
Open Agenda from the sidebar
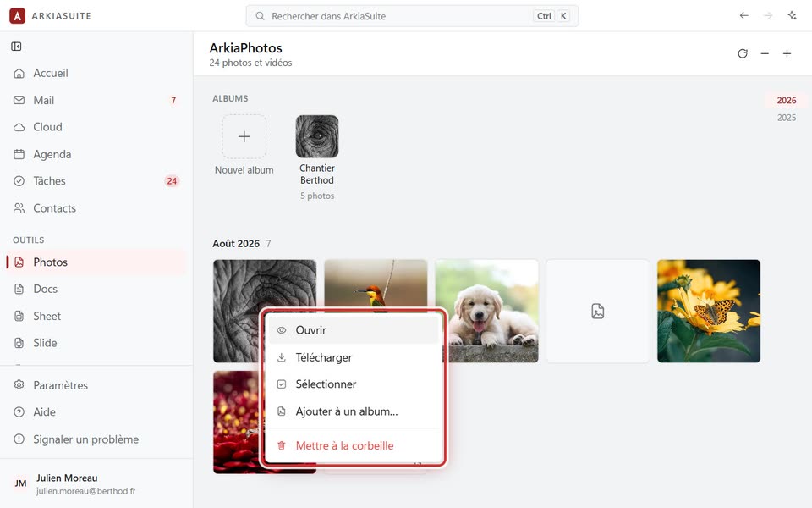(x=96, y=154)
